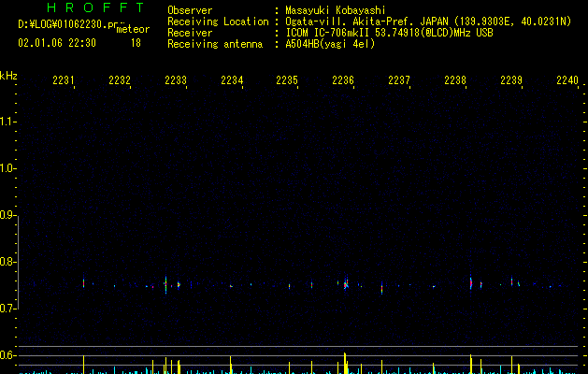Click the 2231 time marker
588x374 pixels.
click(63, 79)
